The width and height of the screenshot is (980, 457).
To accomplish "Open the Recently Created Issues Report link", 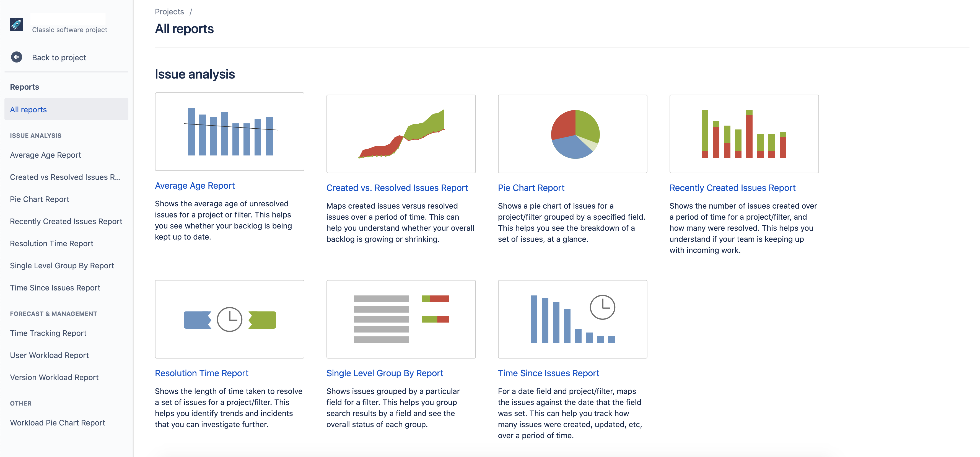I will [x=732, y=188].
